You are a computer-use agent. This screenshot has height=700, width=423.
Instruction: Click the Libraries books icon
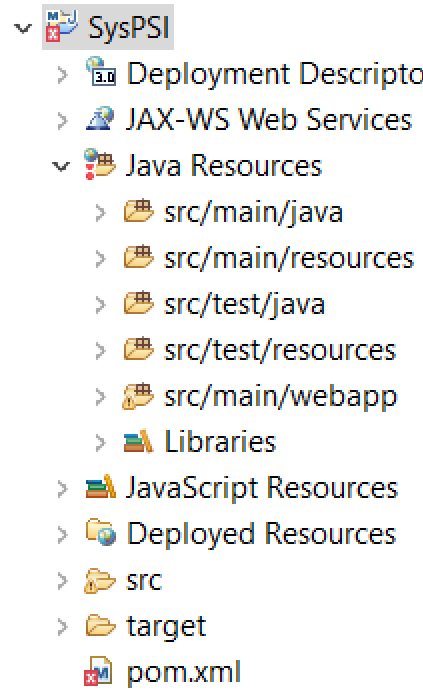(138, 442)
